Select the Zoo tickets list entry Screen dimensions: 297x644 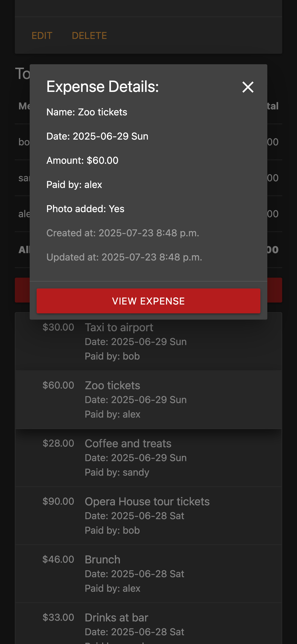tap(148, 399)
